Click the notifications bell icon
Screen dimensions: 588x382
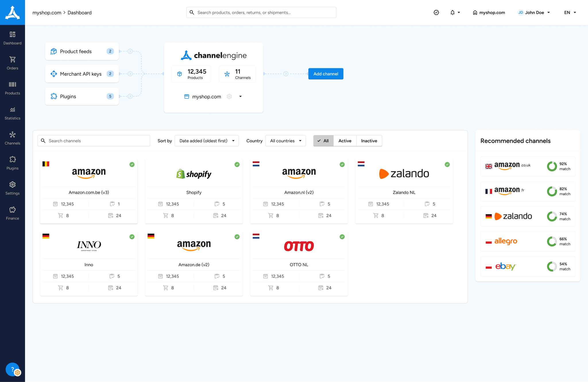452,13
